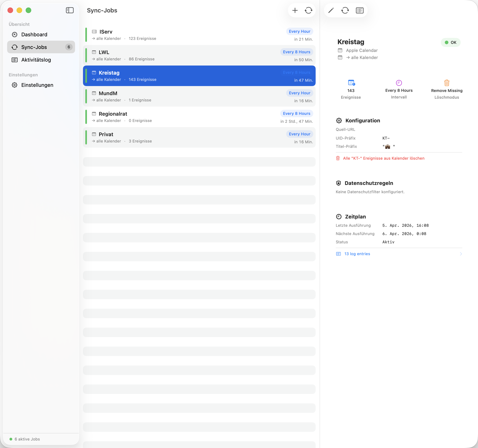Open the 13 log entries link
The width and height of the screenshot is (478, 448).
[357, 254]
